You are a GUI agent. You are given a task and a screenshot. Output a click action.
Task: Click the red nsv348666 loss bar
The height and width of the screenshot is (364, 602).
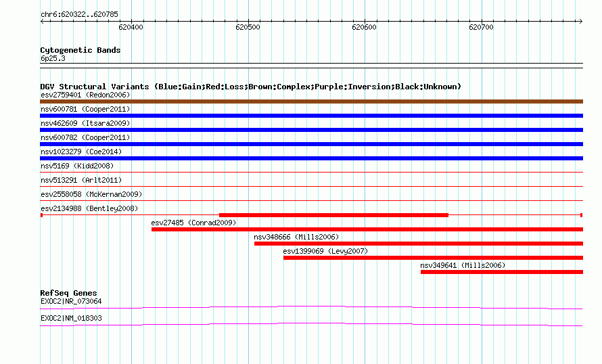pyautogui.click(x=419, y=244)
